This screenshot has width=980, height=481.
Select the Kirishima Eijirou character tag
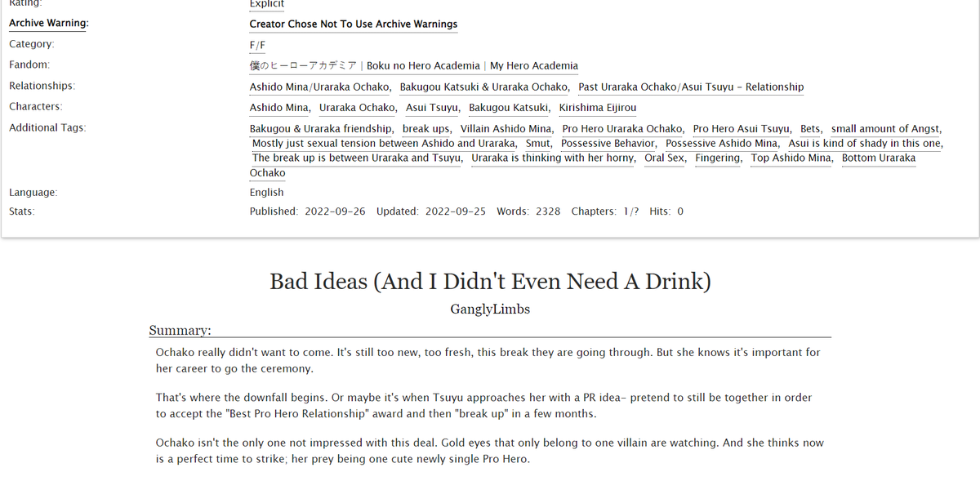[x=598, y=108]
